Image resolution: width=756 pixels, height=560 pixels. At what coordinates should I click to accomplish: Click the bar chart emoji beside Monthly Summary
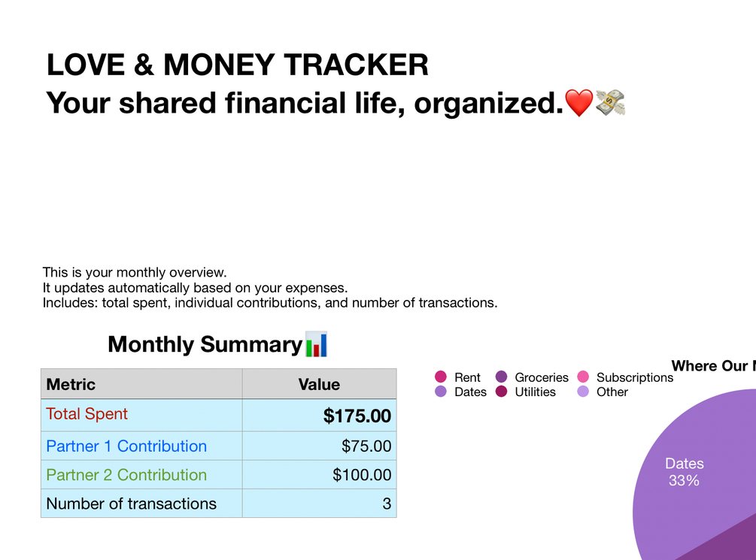(316, 344)
